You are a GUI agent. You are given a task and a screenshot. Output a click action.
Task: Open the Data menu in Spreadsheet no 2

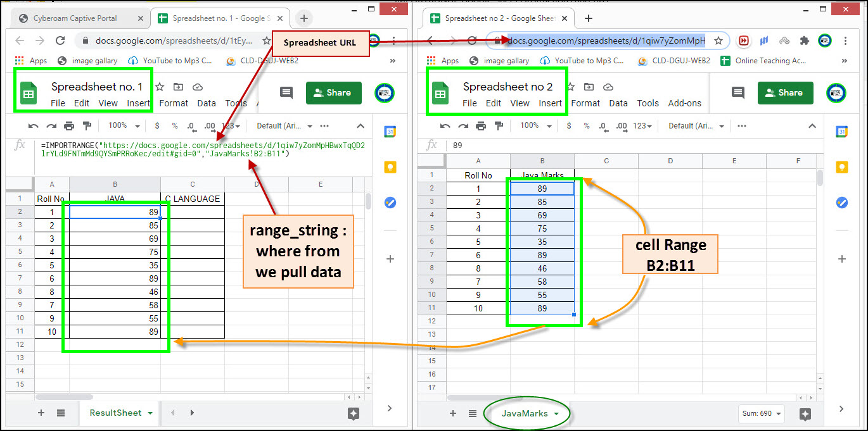pos(618,103)
